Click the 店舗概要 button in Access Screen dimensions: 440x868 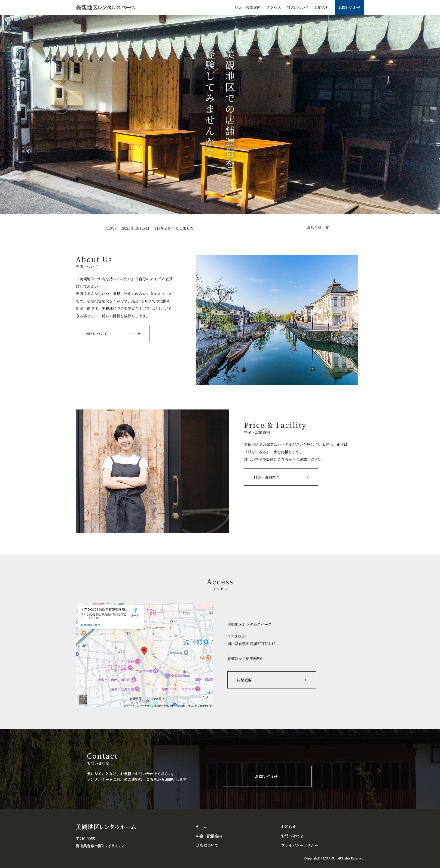click(x=271, y=680)
